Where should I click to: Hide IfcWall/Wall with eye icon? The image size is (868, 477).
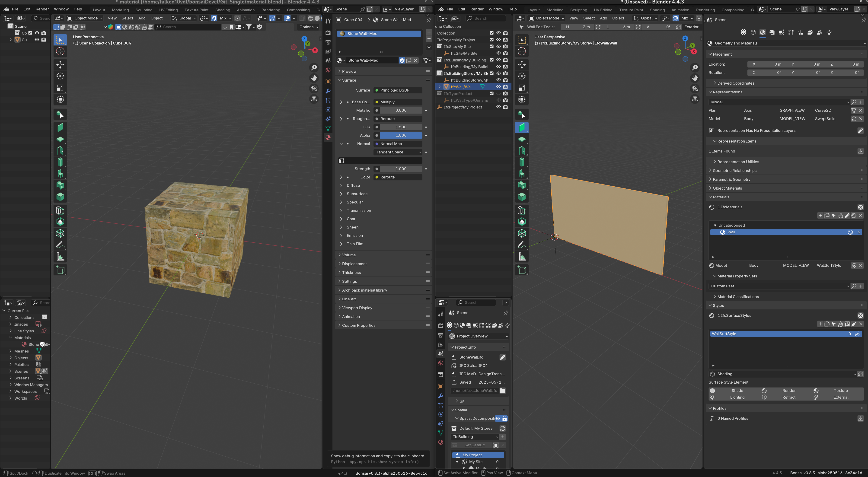point(498,87)
